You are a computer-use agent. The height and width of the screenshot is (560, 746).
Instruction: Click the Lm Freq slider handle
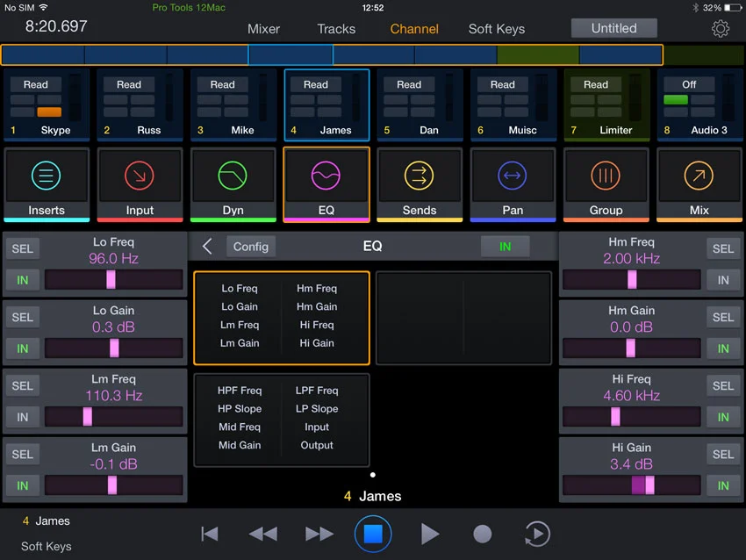point(88,417)
